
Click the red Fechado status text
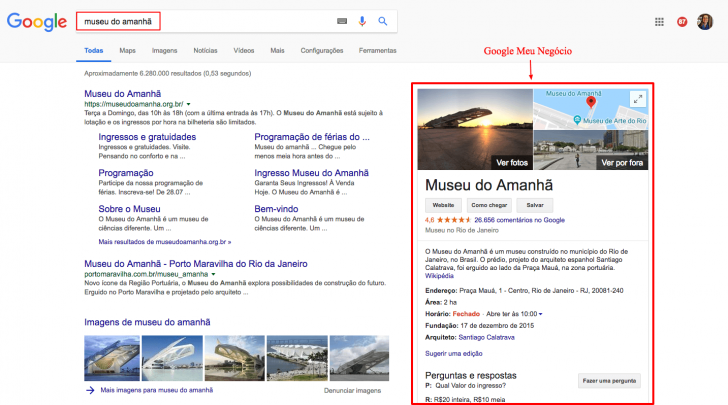466,314
